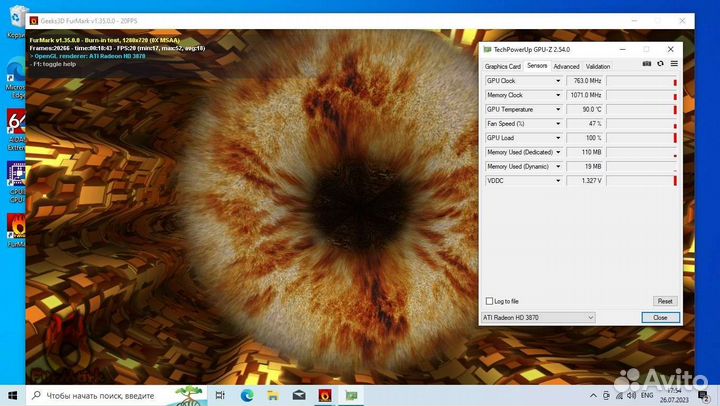The image size is (720, 406).
Task: Click the network icon in system tray
Action: click(619, 395)
